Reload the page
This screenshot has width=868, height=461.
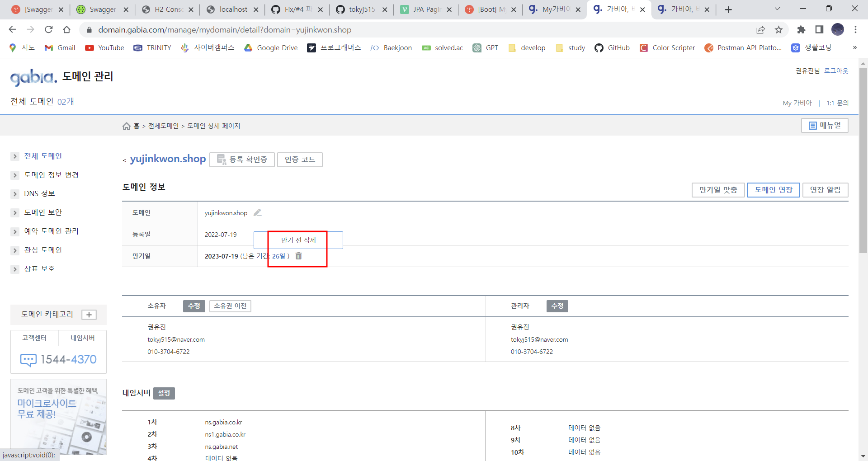[48, 29]
